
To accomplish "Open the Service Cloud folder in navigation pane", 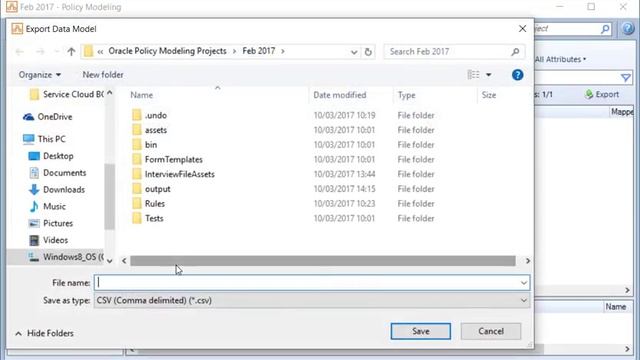I will point(67,94).
